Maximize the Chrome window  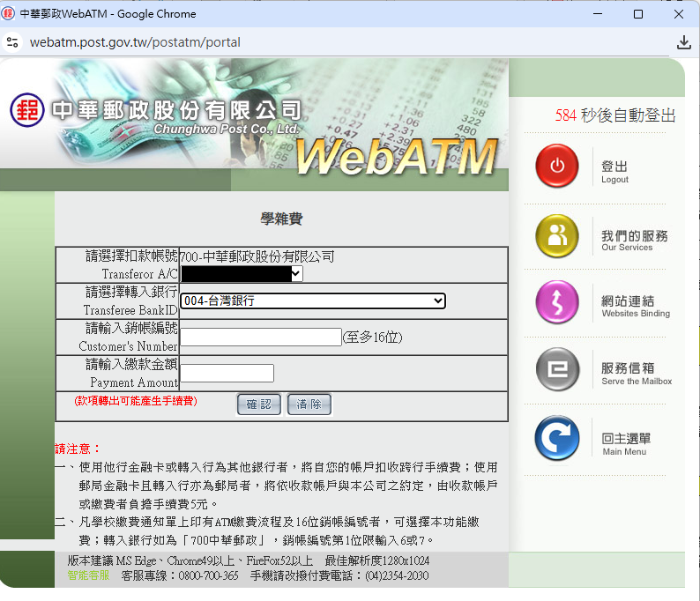[638, 14]
